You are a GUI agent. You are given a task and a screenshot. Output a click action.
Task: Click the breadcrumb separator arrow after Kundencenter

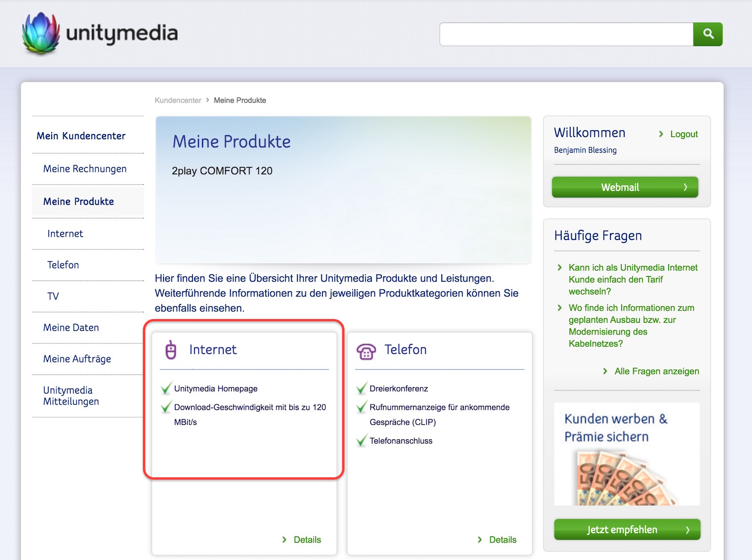[x=207, y=100]
